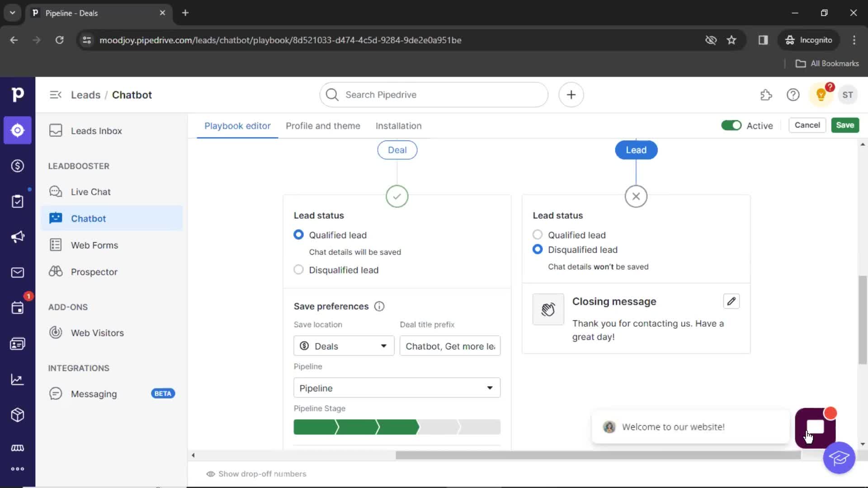Open the academy graduation cap button
The width and height of the screenshot is (868, 488).
click(839, 458)
